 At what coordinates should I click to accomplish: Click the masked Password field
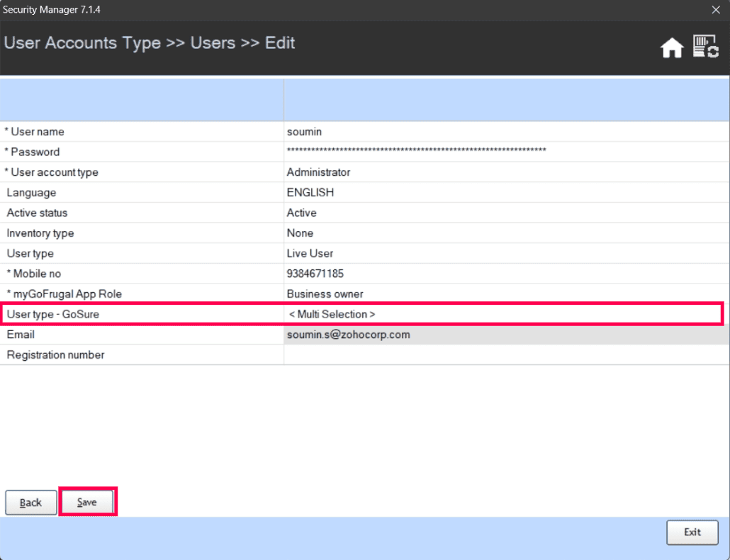507,152
